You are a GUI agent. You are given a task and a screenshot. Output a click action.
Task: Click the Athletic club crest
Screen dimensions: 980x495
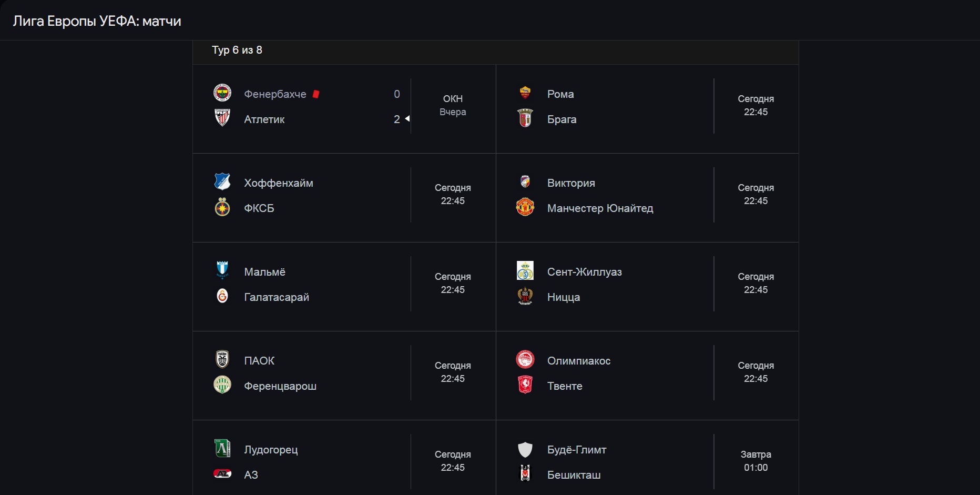click(x=222, y=118)
